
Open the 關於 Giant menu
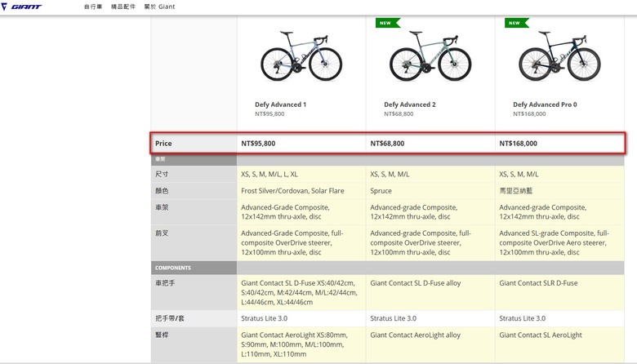pos(159,7)
